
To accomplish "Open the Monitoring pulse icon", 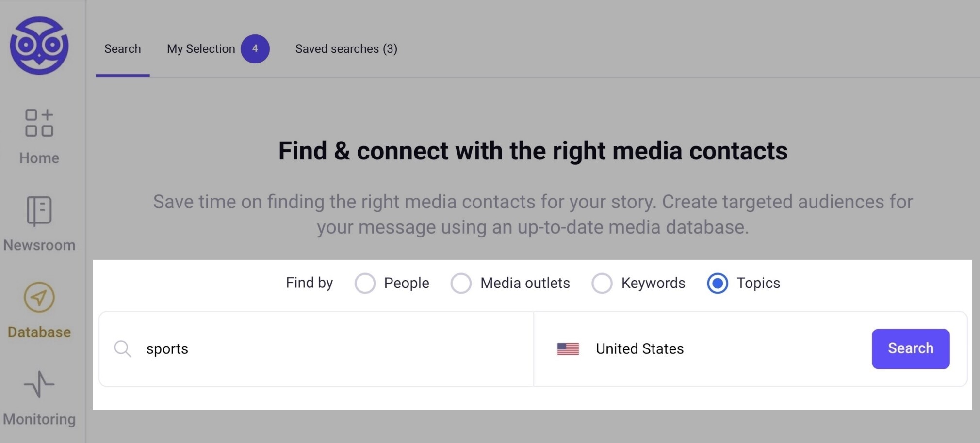I will [x=39, y=384].
